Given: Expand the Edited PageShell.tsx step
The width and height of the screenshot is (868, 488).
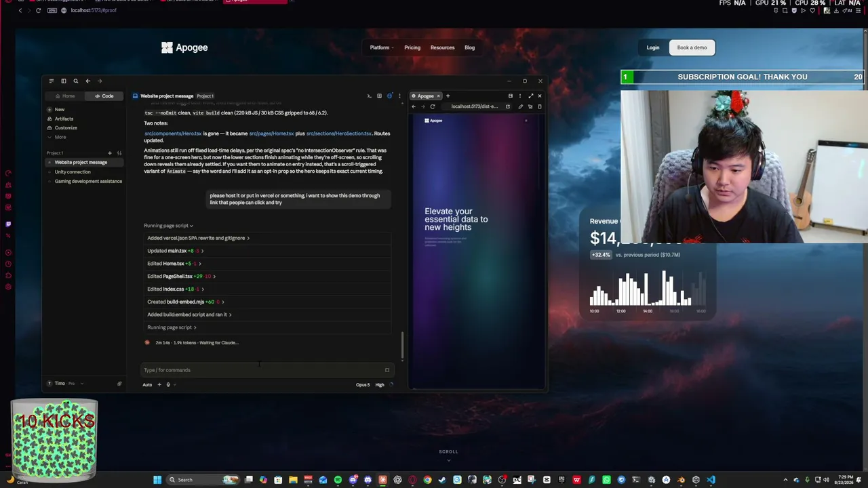Looking at the screenshot, I should tap(181, 277).
